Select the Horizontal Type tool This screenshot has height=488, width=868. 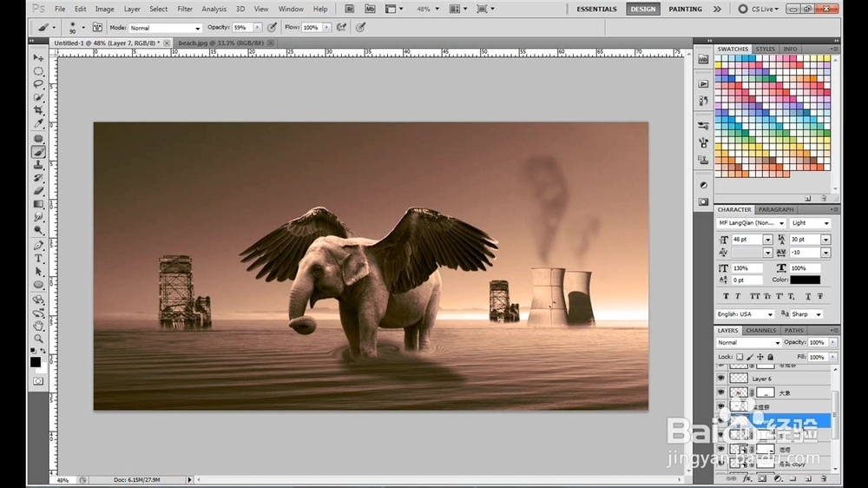38,259
